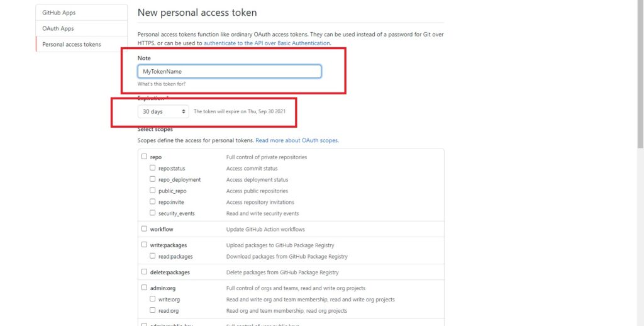Enable the write:packages scope
644x326 pixels.
pos(144,245)
